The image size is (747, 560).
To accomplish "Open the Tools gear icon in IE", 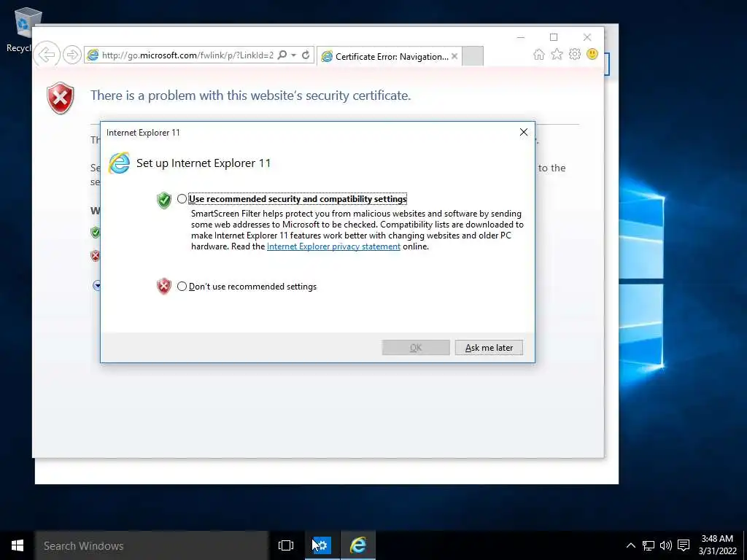I will pyautogui.click(x=575, y=54).
